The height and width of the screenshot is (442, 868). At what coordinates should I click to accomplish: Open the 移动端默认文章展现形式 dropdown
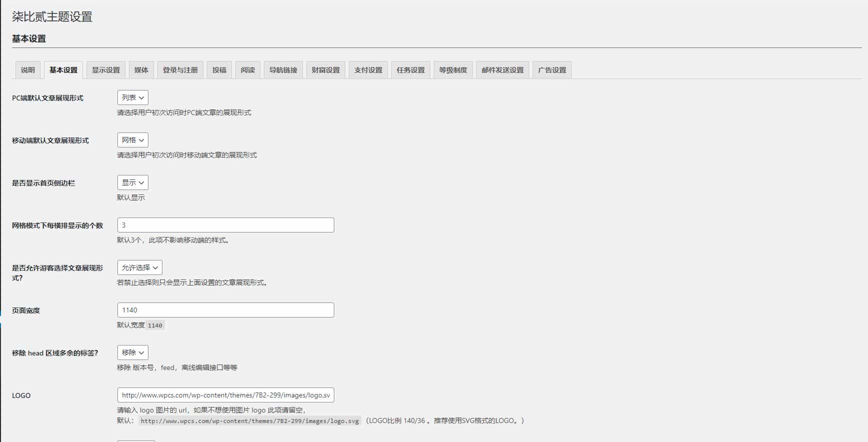click(x=133, y=140)
